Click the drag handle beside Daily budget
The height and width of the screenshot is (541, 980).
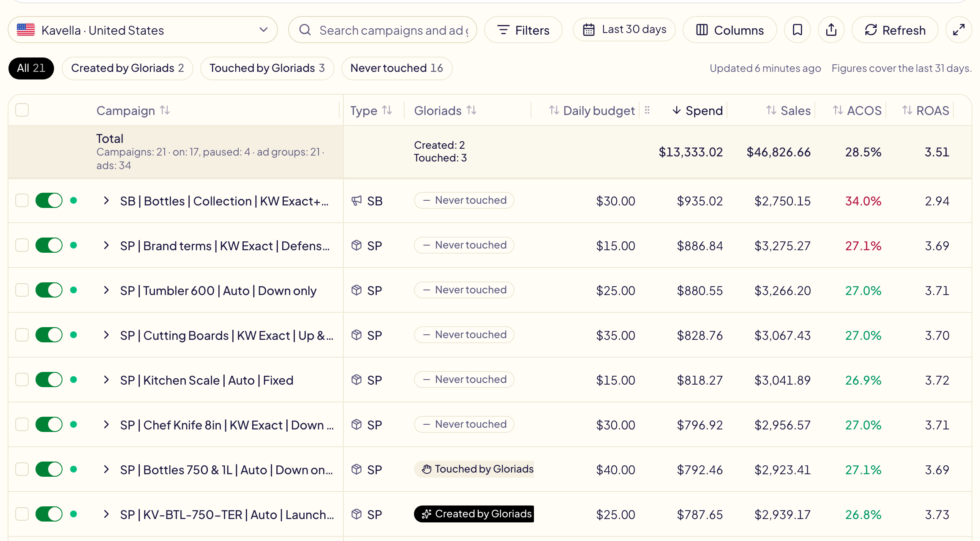pyautogui.click(x=647, y=110)
